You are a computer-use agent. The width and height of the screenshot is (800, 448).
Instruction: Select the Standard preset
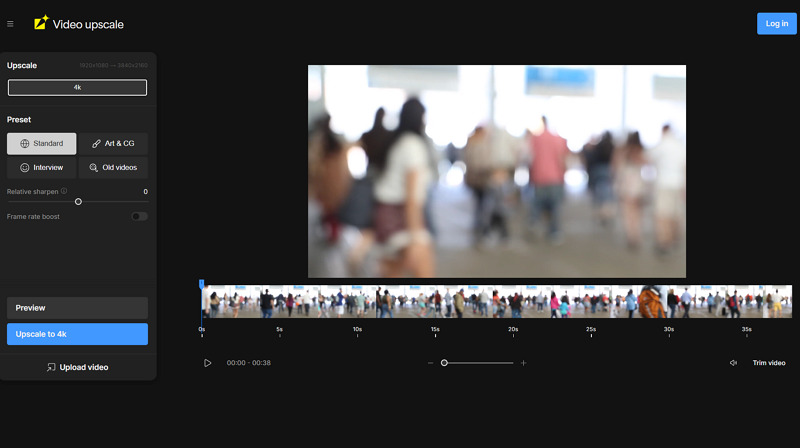point(42,144)
